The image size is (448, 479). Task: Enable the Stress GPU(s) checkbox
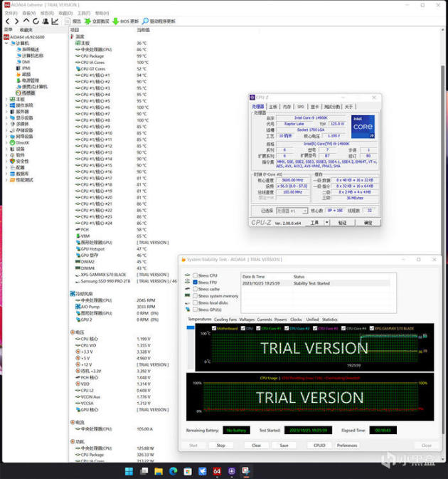[x=196, y=310]
